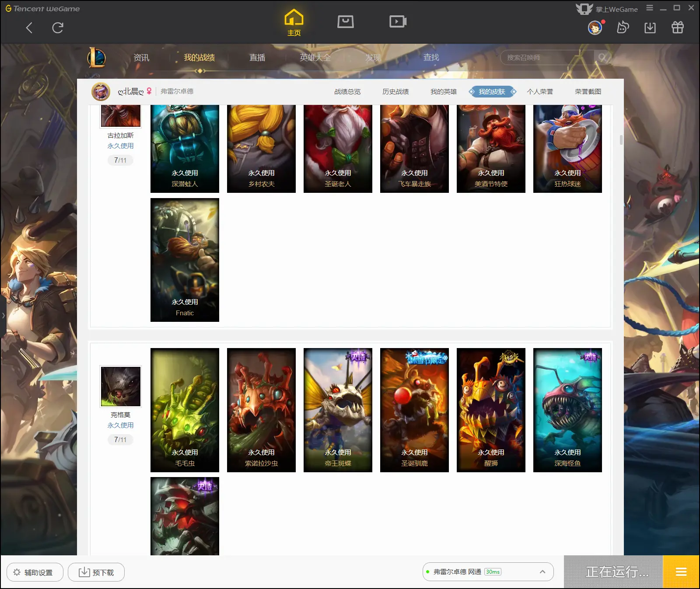This screenshot has width=700, height=589.
Task: Open the 圣诞老人 skin card
Action: (x=338, y=149)
